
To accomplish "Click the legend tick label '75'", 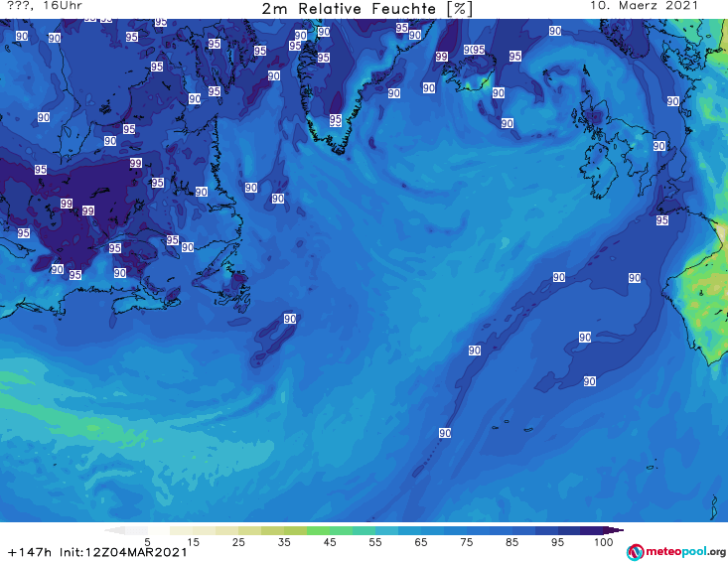I will click(x=466, y=542).
